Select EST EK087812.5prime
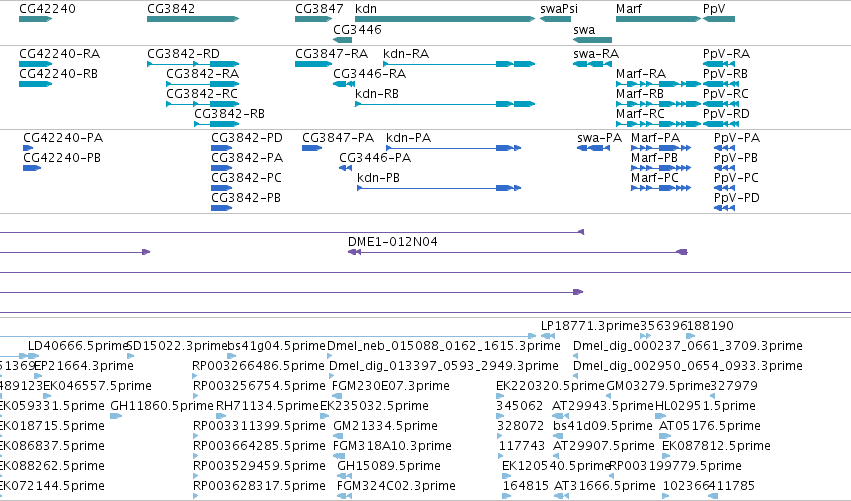 click(667, 456)
